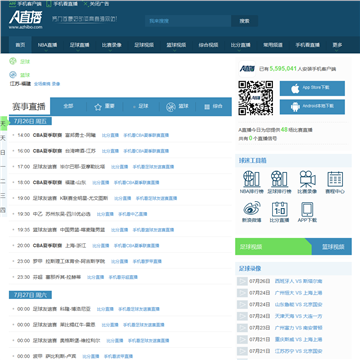Screen dimensions: 360x360
Task: Play the 07月23日 广州富力 video icon
Action: tap(242, 328)
